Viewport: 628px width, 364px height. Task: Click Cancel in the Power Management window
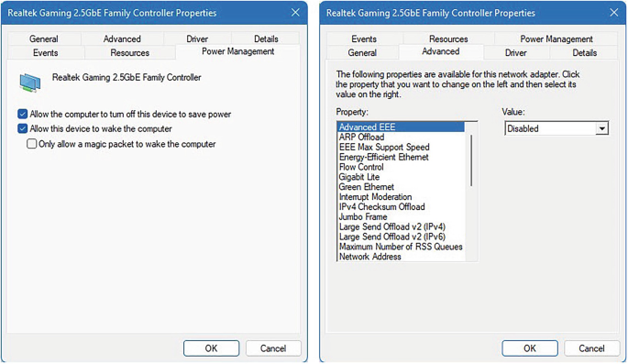(x=273, y=348)
